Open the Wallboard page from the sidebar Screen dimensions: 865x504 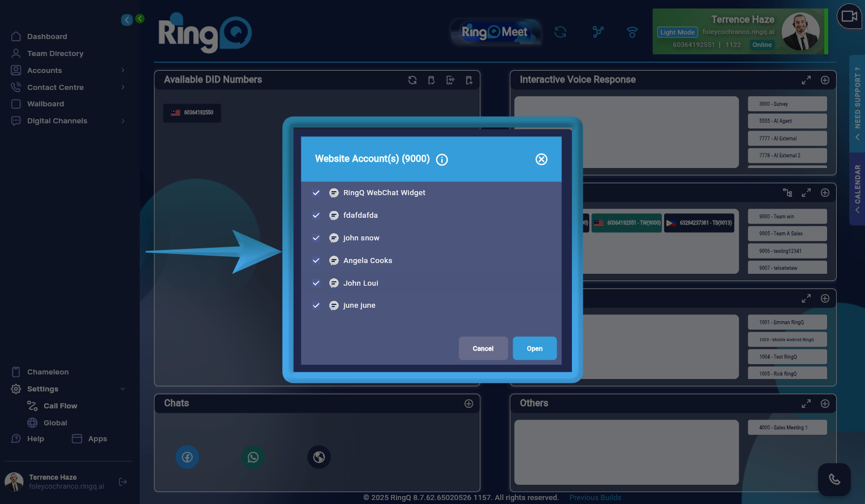click(45, 104)
